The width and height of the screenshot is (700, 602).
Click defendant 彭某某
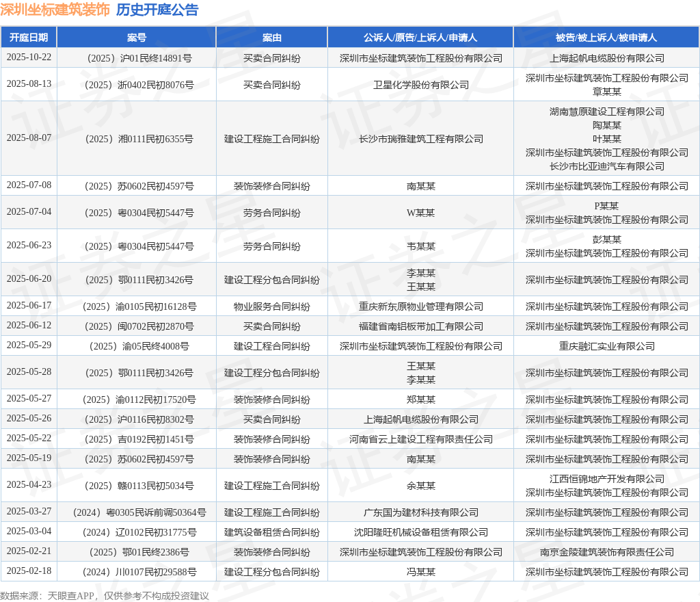607,239
